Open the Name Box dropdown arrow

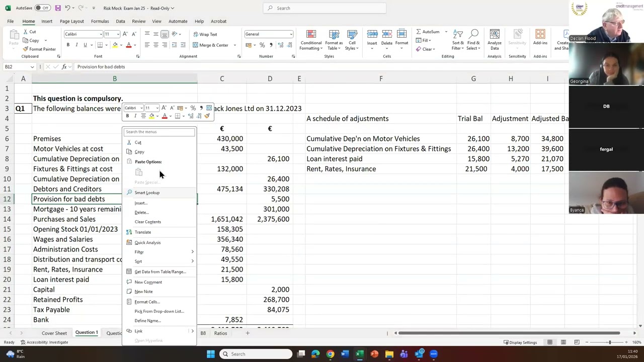[32, 67]
